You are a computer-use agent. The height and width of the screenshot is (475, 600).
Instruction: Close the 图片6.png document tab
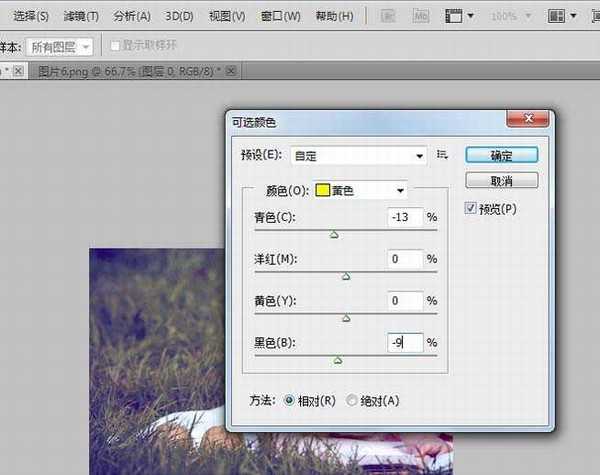point(232,71)
